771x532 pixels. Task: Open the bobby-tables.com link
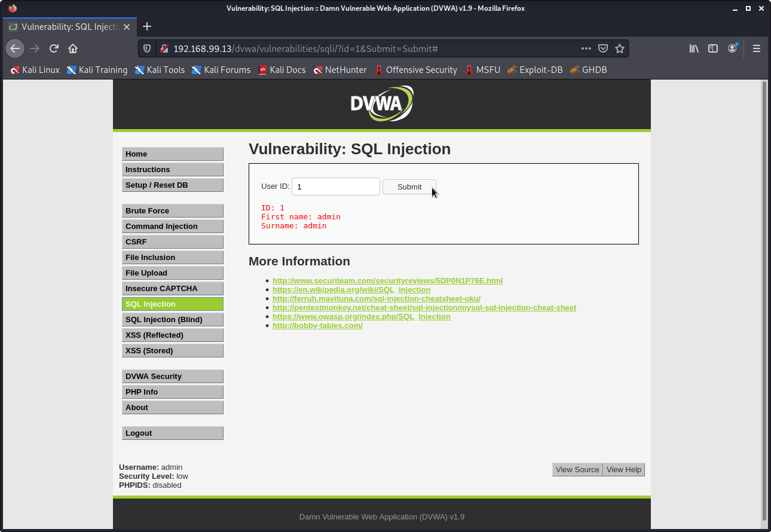point(317,325)
